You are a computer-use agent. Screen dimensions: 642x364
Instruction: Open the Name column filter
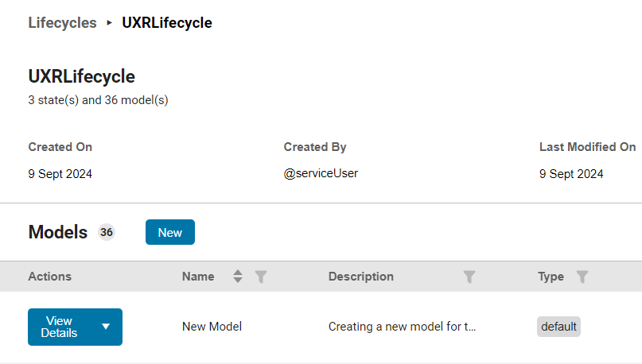(261, 277)
